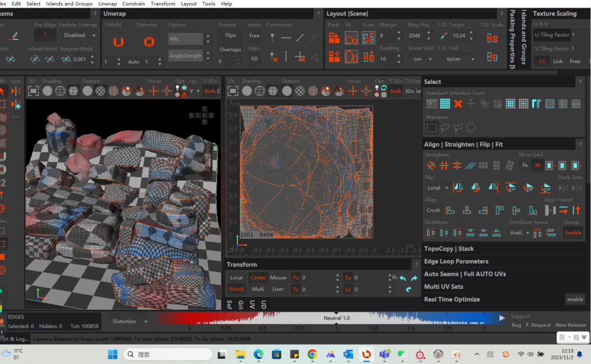Open the Update Unwrap Disabled dropdown
The image size is (591, 364).
(78, 35)
